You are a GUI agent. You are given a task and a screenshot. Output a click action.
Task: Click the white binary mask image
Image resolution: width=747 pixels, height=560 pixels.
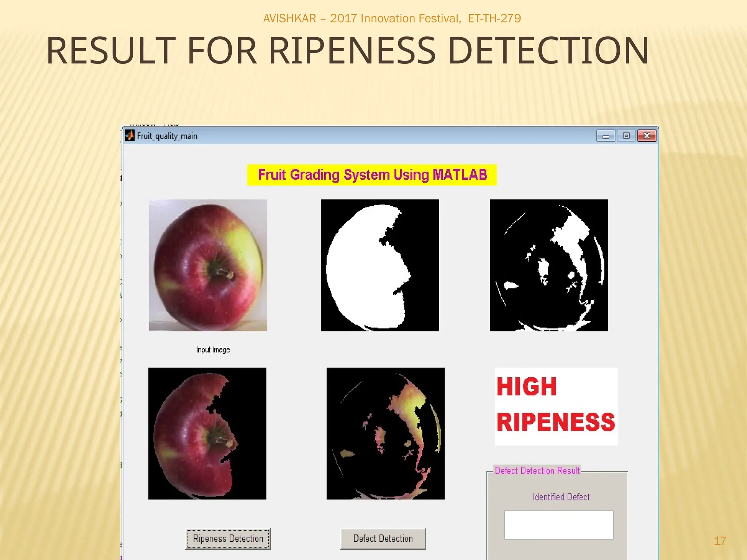380,265
